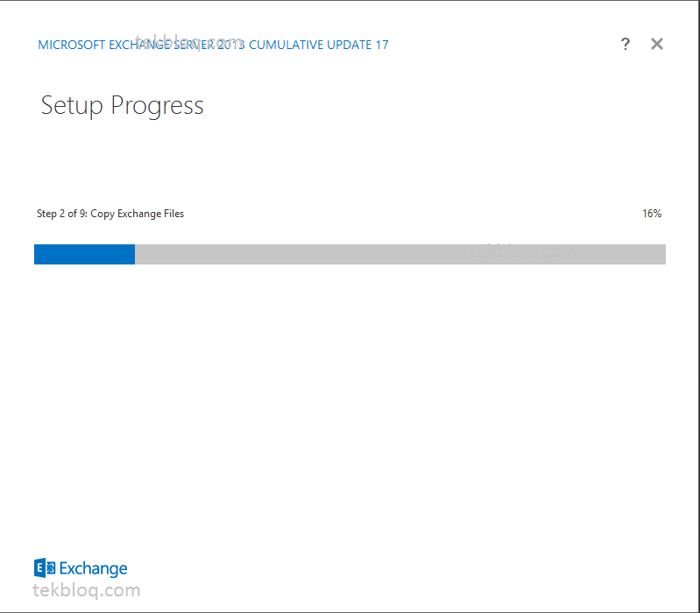Image resolution: width=700 pixels, height=613 pixels.
Task: Click the far left start of progress bar
Action: pos(36,254)
